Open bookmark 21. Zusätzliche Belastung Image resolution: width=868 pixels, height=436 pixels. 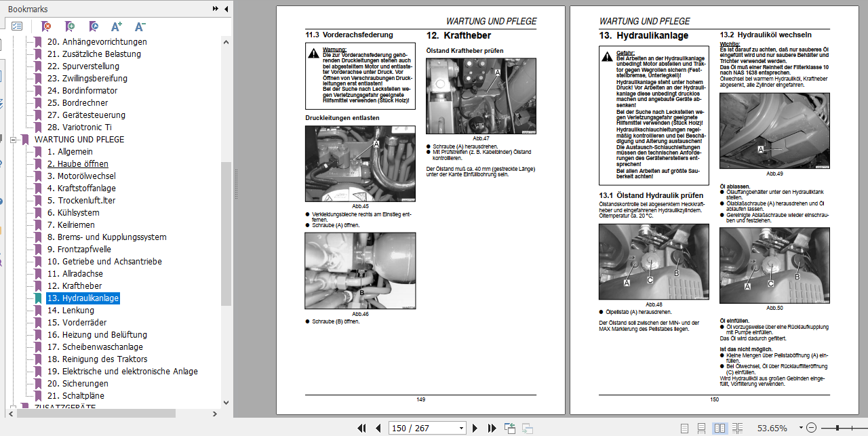(94, 54)
